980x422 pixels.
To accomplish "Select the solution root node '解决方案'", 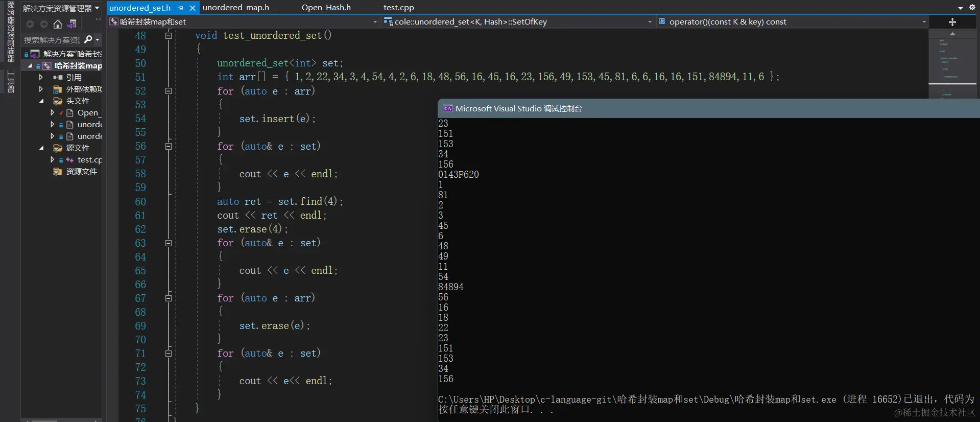I will click(64, 54).
